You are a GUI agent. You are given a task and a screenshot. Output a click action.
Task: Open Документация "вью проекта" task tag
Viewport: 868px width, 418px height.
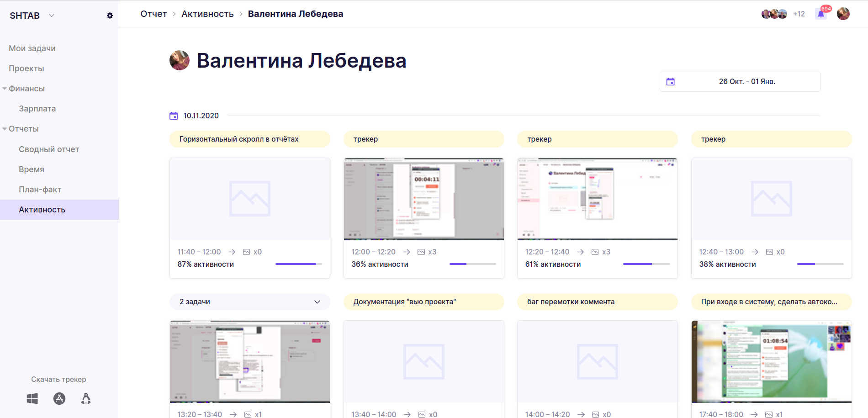pos(423,302)
